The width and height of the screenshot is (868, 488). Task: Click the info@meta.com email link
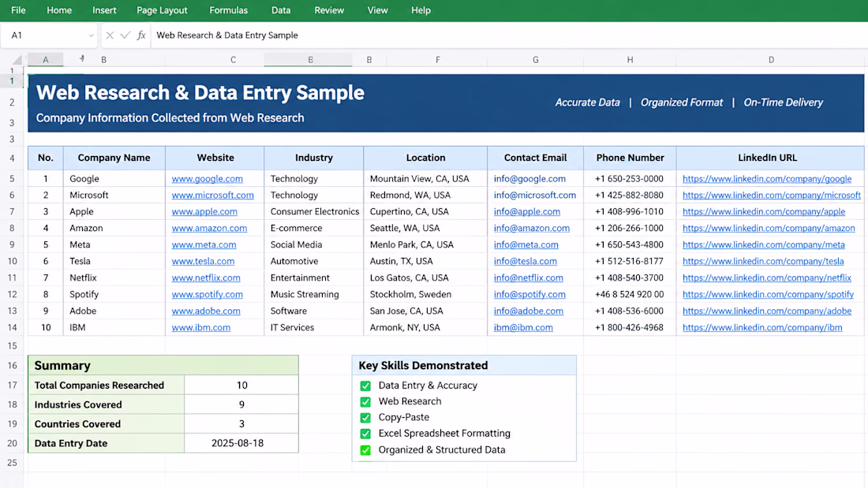(526, 244)
